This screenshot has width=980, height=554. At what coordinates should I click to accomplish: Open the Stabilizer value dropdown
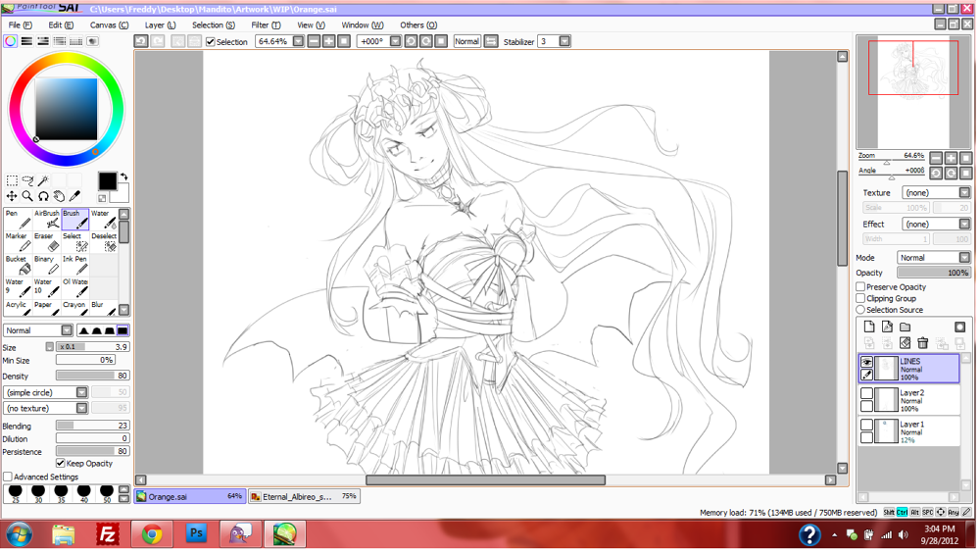point(566,42)
